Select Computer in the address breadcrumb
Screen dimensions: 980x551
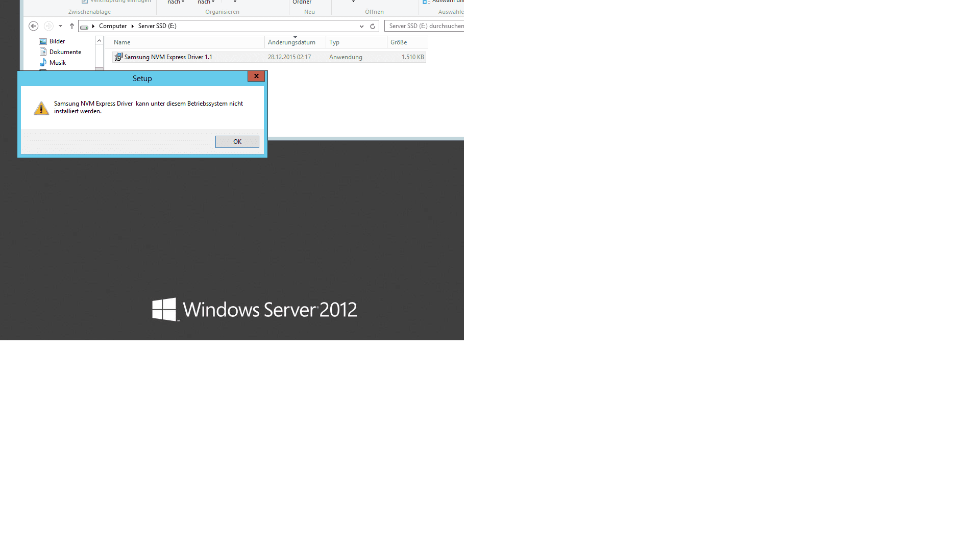pyautogui.click(x=113, y=26)
